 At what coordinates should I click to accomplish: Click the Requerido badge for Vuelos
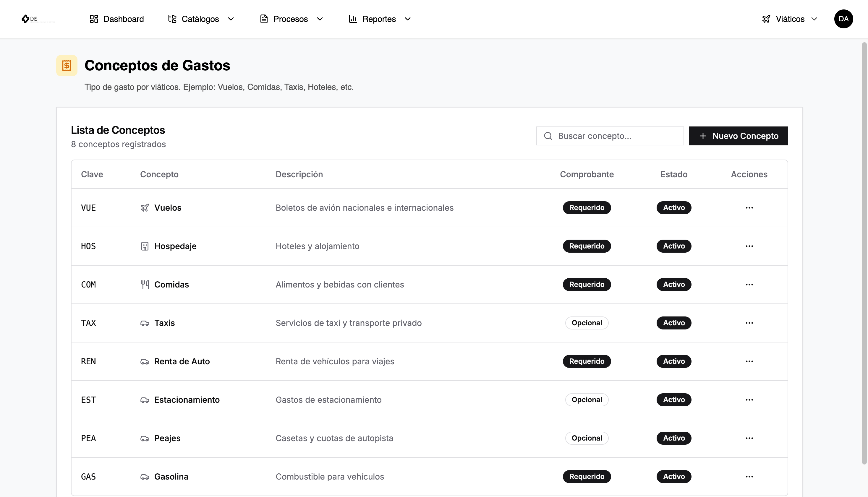point(587,207)
